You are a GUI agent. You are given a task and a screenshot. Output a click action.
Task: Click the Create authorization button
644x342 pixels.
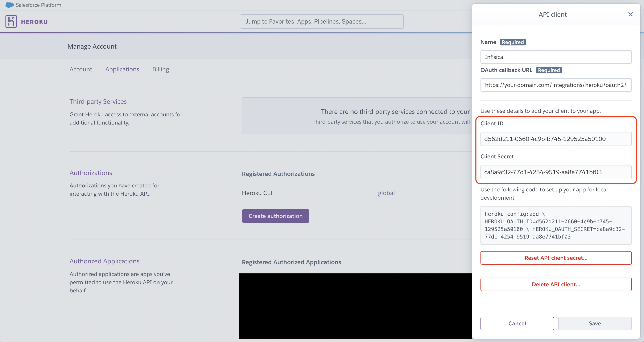[276, 216]
